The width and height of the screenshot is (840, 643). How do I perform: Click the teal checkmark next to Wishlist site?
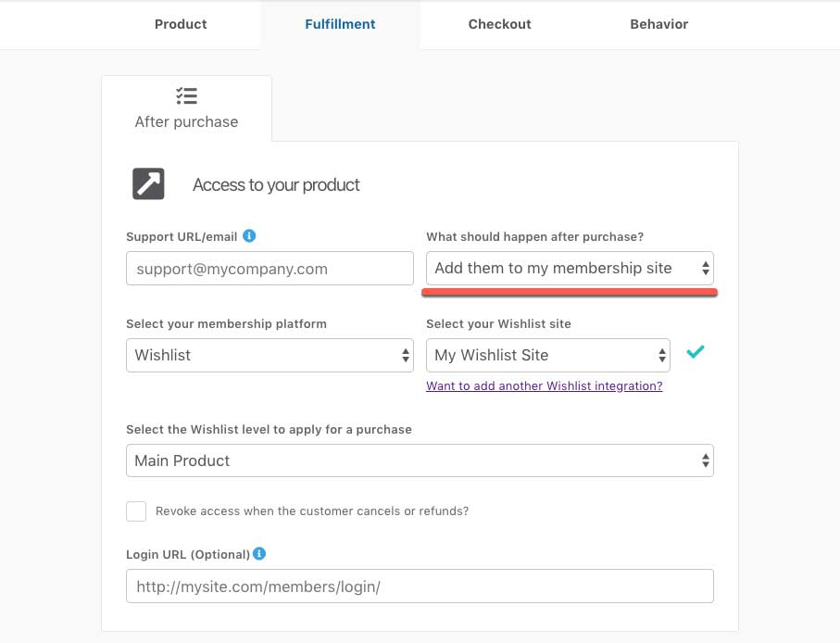coord(696,352)
